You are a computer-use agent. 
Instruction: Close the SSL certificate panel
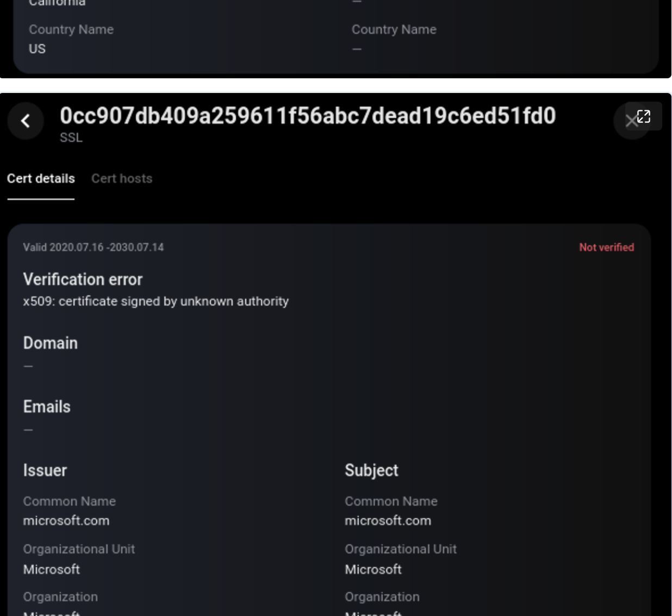click(x=630, y=121)
